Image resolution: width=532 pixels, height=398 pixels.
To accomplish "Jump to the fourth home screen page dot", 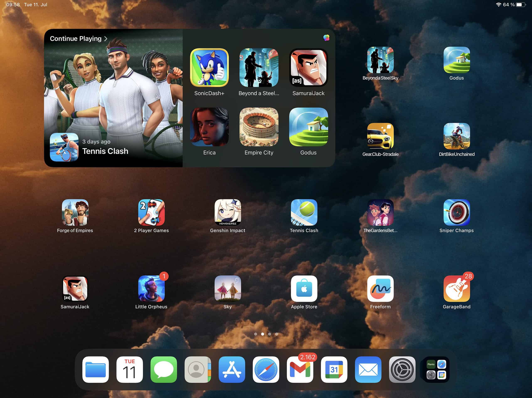I will tap(276, 334).
